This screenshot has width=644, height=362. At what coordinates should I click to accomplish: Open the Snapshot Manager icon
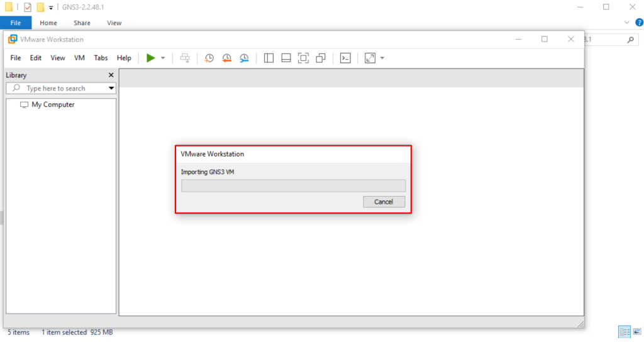click(244, 58)
